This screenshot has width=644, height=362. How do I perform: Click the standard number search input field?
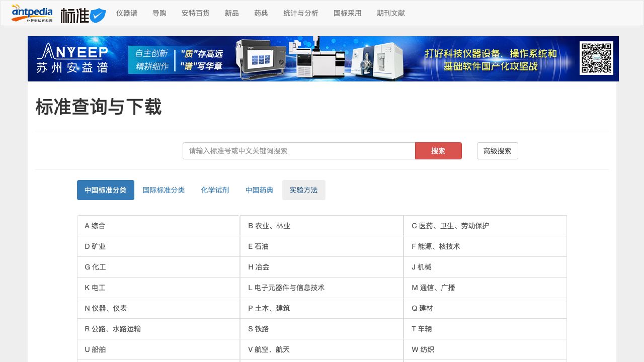299,151
